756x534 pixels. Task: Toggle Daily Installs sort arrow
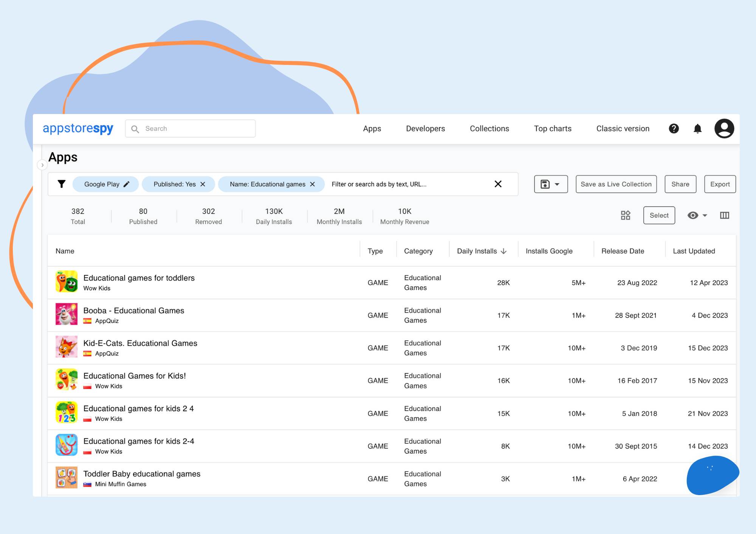point(503,251)
